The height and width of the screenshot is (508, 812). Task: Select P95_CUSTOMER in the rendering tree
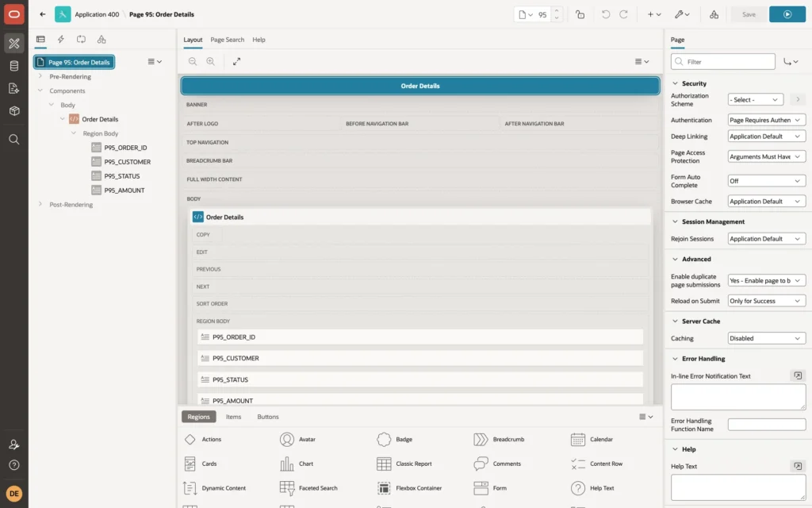tap(128, 162)
